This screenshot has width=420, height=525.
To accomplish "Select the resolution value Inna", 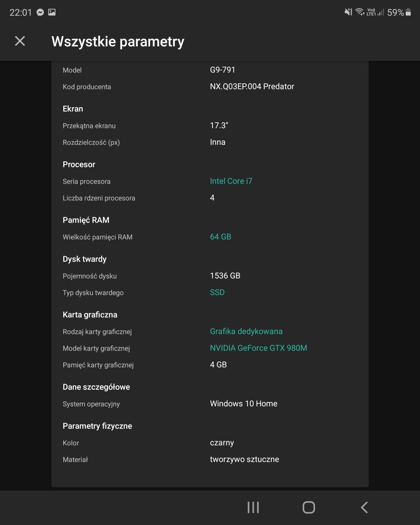I will (x=218, y=142).
